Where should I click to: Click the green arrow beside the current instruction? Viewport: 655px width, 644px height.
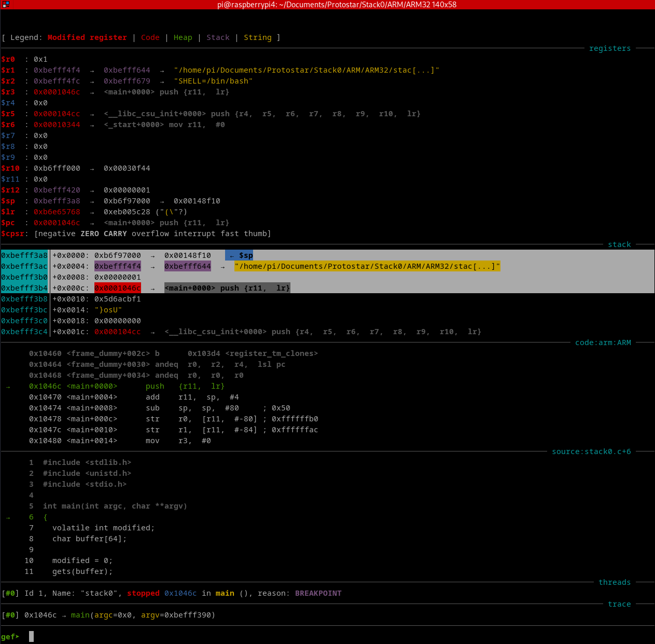8,386
